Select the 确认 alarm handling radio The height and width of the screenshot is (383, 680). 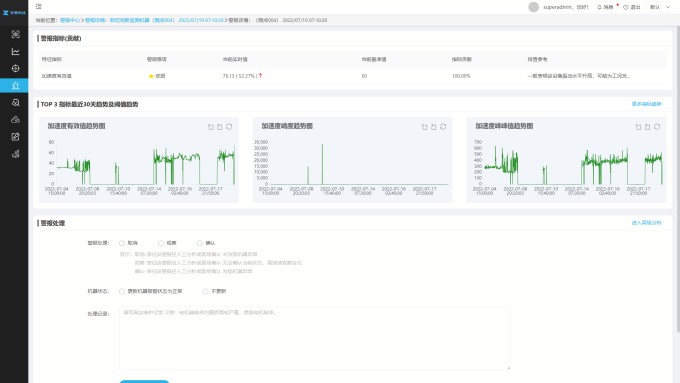199,243
